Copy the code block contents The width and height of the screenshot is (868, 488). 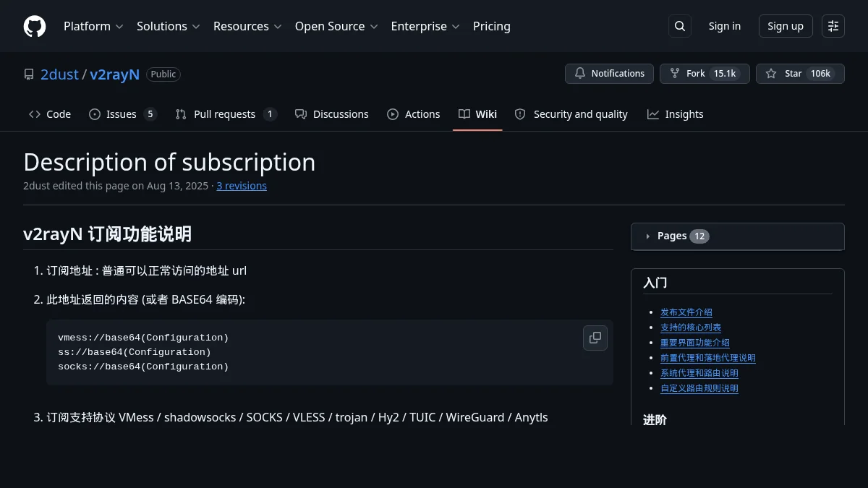595,338
